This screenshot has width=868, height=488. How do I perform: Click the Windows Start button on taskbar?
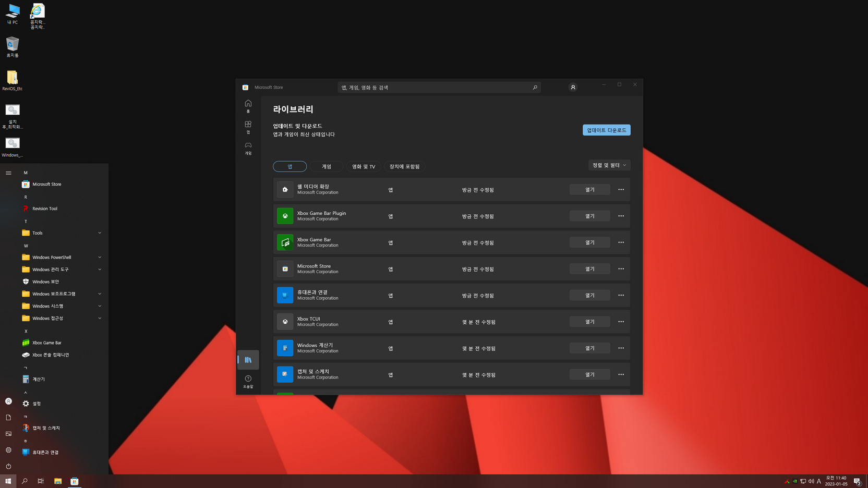pos(8,481)
